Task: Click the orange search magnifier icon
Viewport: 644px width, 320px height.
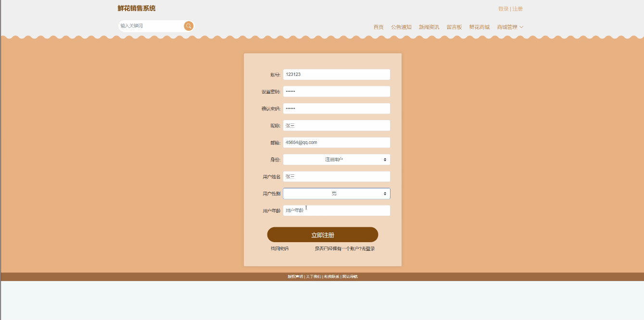Action: (189, 26)
